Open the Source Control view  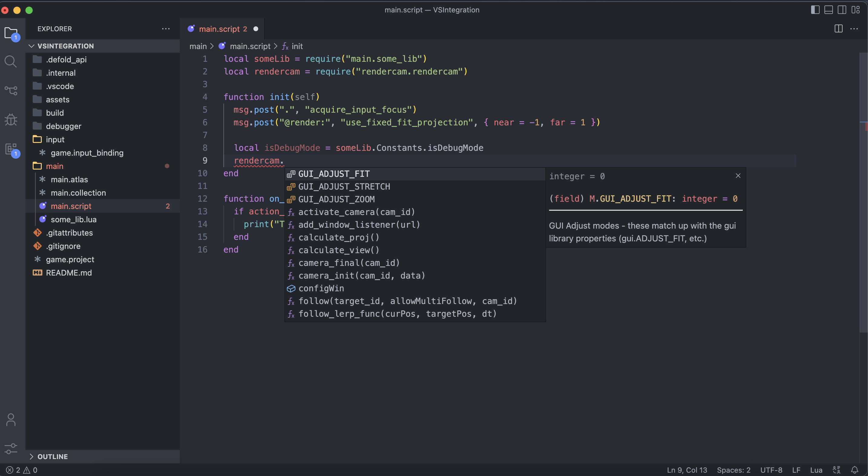[11, 90]
